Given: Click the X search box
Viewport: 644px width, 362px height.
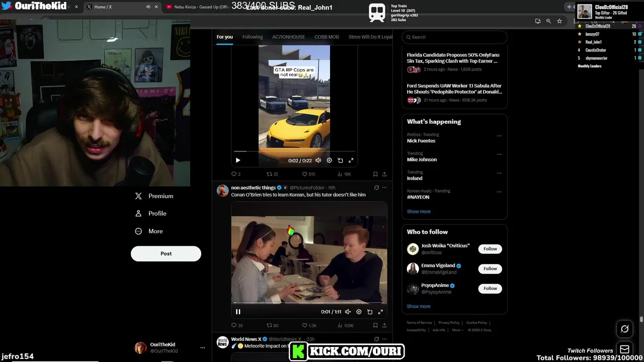Looking at the screenshot, I should point(454,37).
